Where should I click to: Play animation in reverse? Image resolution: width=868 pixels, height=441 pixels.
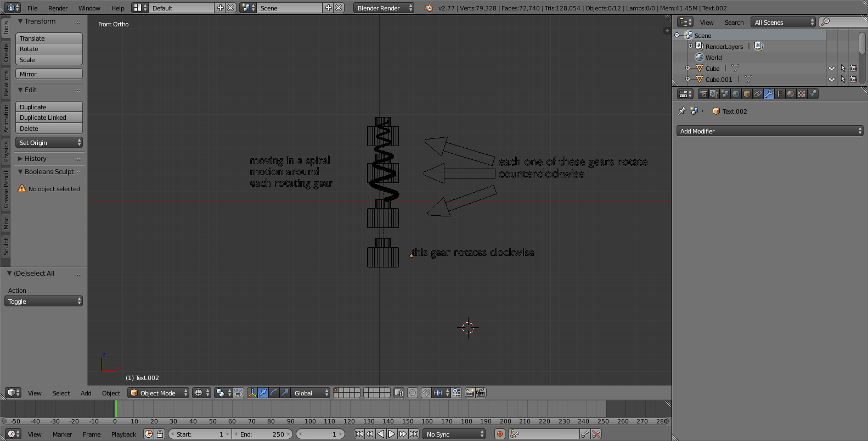[x=381, y=434]
